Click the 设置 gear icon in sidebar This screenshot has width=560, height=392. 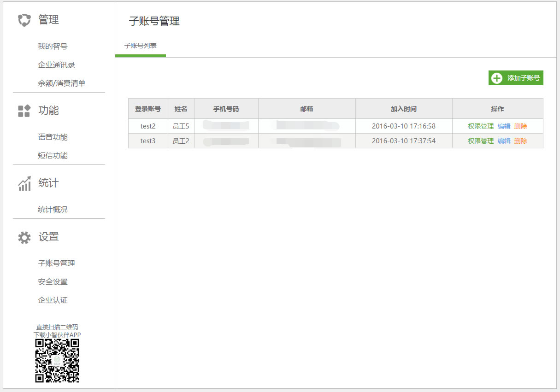click(x=24, y=237)
